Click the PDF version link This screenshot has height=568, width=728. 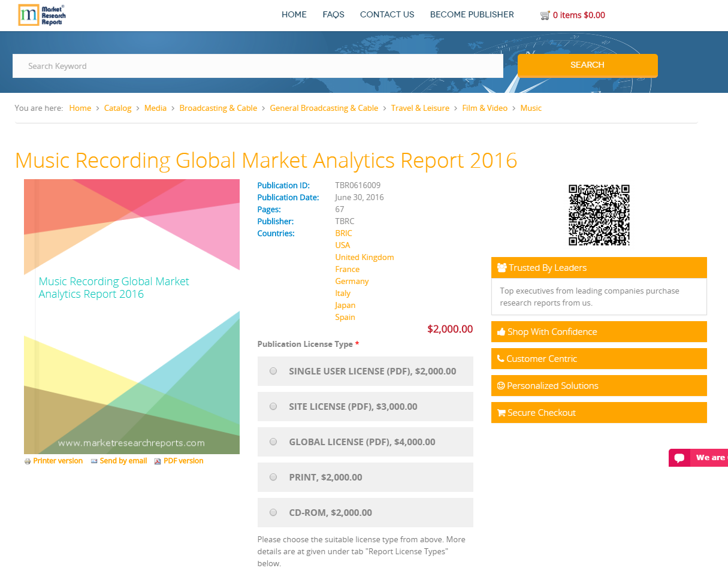point(183,461)
